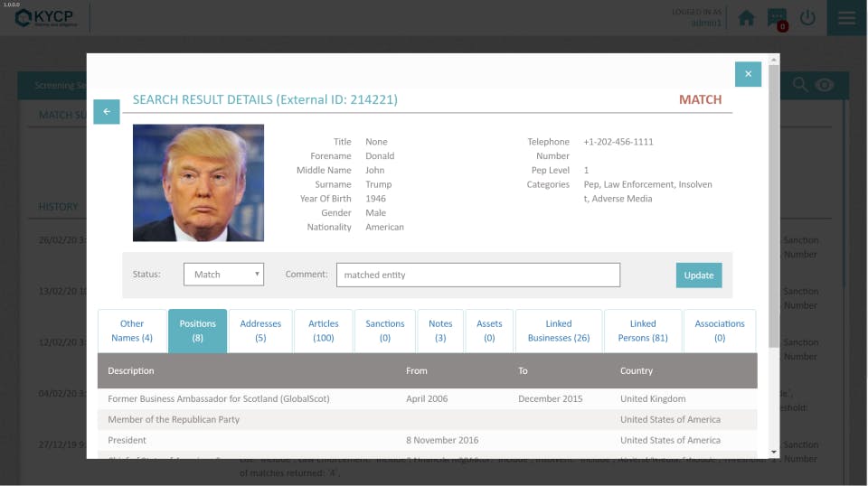The width and height of the screenshot is (868, 486).
Task: Open the Addresses (5) tab
Action: tap(260, 331)
